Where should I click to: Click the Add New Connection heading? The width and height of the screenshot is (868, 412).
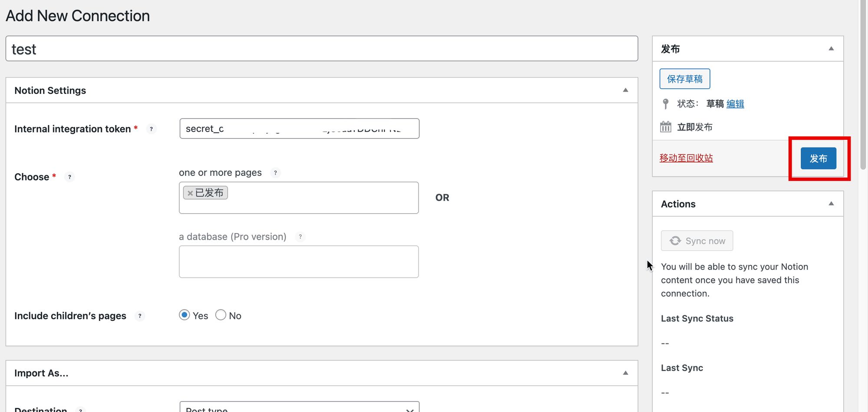(x=78, y=16)
